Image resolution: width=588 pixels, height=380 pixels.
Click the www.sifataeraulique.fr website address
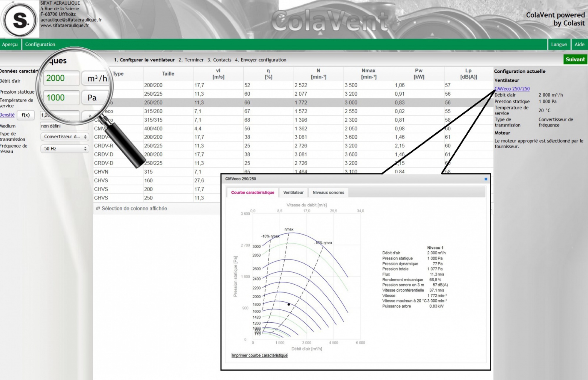coord(65,25)
